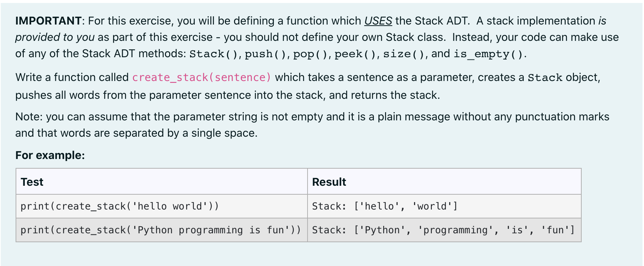Screen dimensions: 644x266
Task: Click the pop() method name
Action: pos(310,54)
